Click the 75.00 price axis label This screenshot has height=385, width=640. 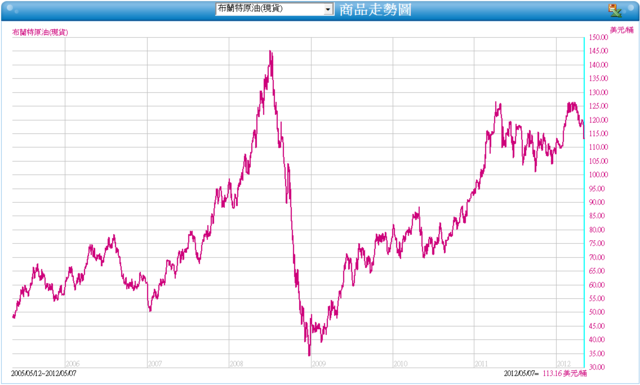coord(596,243)
